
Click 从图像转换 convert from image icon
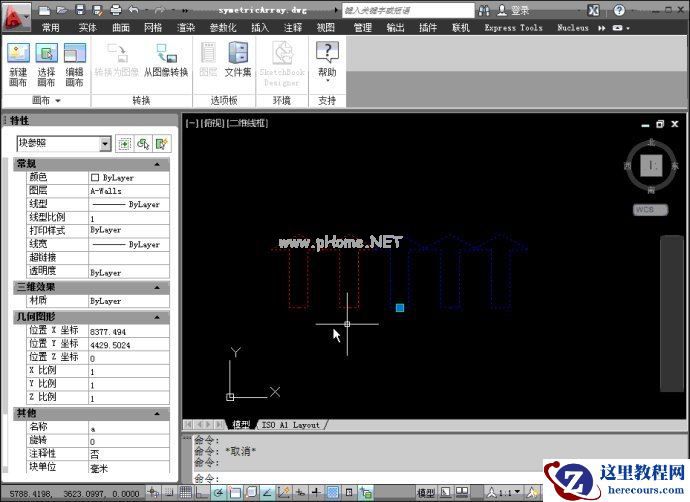tap(166, 59)
